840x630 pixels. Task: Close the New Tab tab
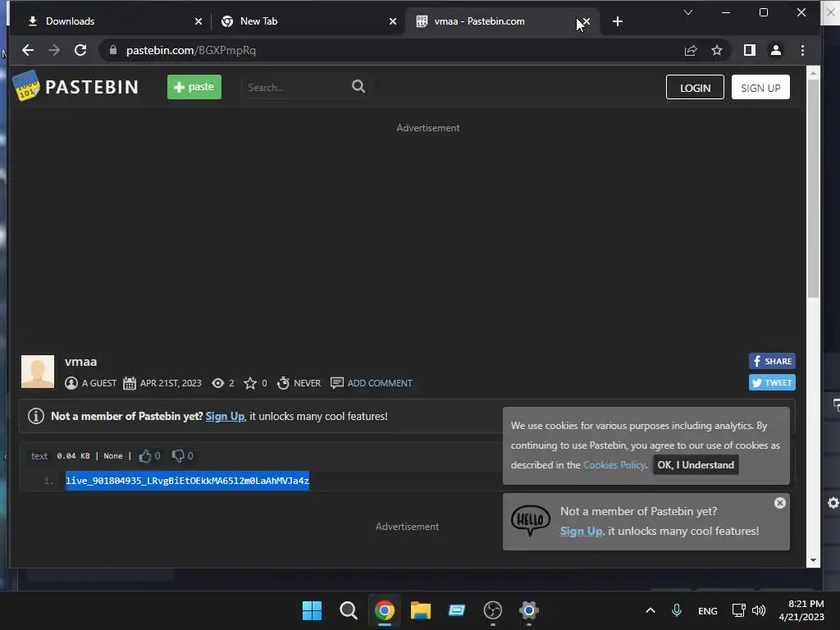point(393,21)
